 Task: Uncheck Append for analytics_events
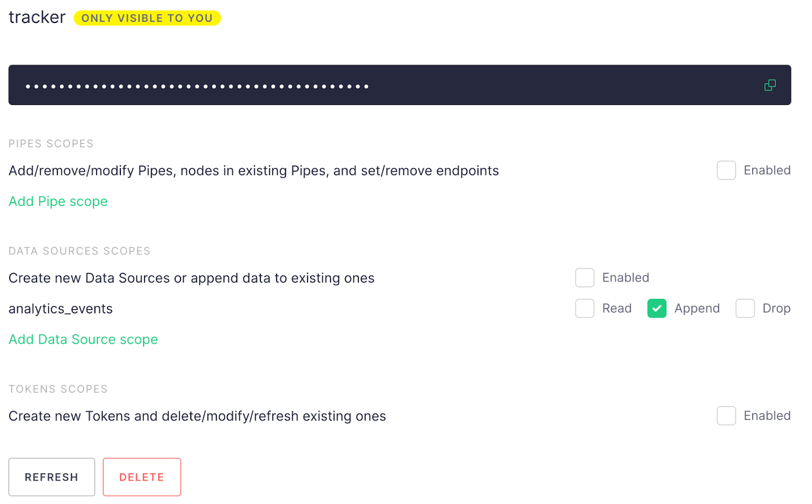pos(656,308)
